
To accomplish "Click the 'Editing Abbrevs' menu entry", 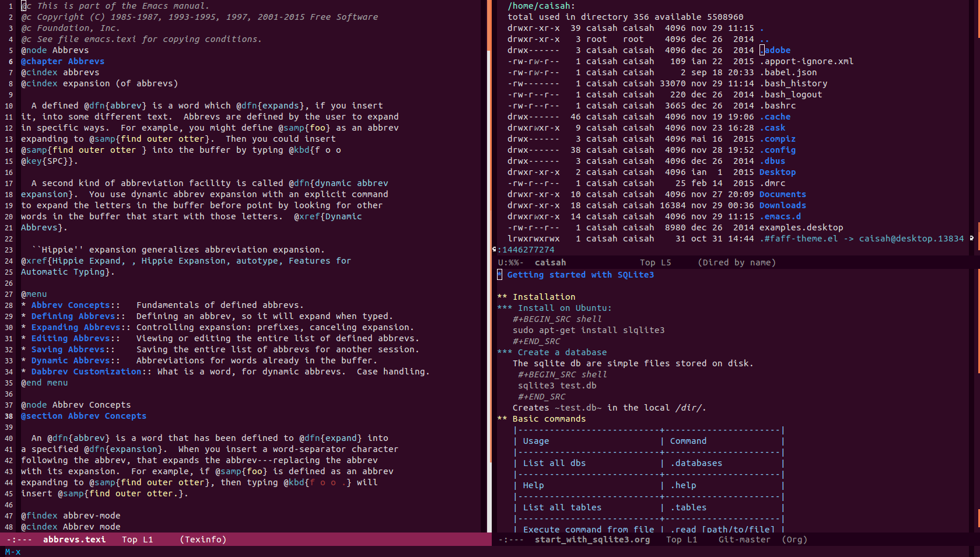I will tap(71, 338).
